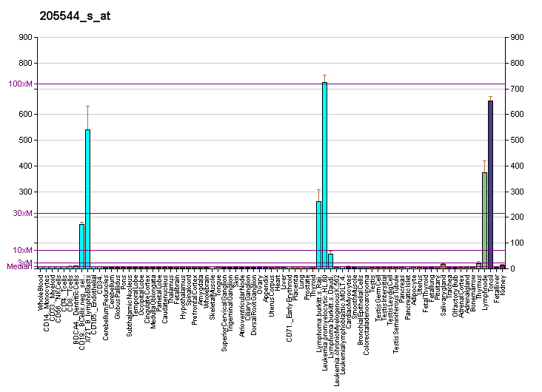Click the cyan CD19 BCells bar
The image size is (542, 392).
coord(82,246)
